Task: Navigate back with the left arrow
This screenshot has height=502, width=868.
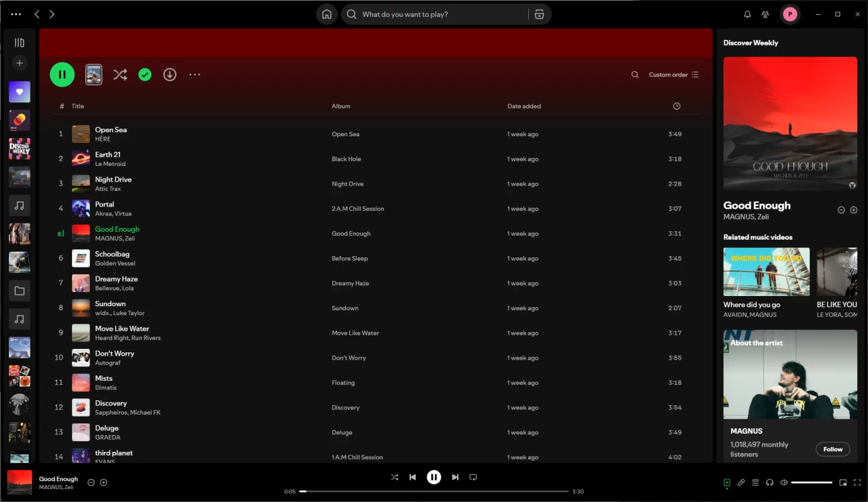Action: [37, 14]
